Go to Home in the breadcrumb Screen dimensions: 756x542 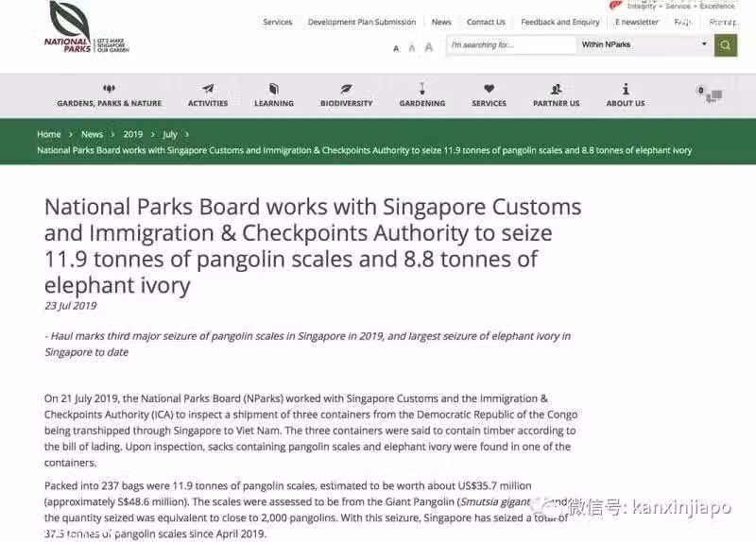pyautogui.click(x=49, y=134)
